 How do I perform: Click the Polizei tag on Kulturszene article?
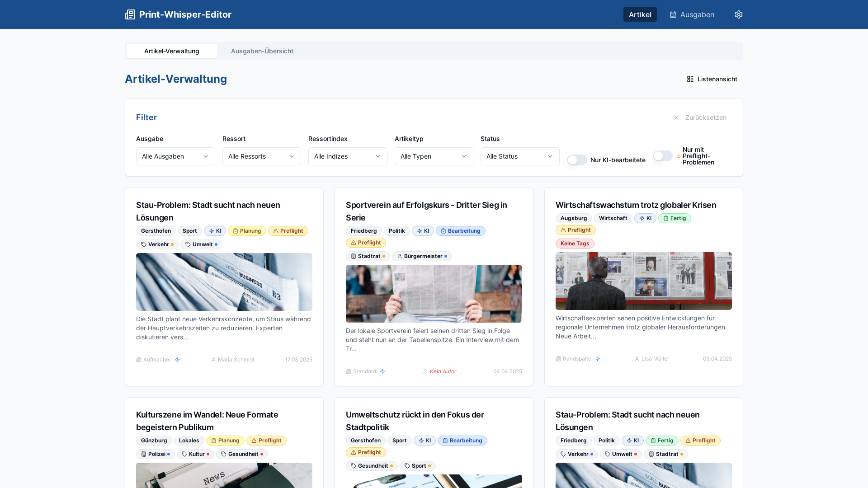pos(156,454)
